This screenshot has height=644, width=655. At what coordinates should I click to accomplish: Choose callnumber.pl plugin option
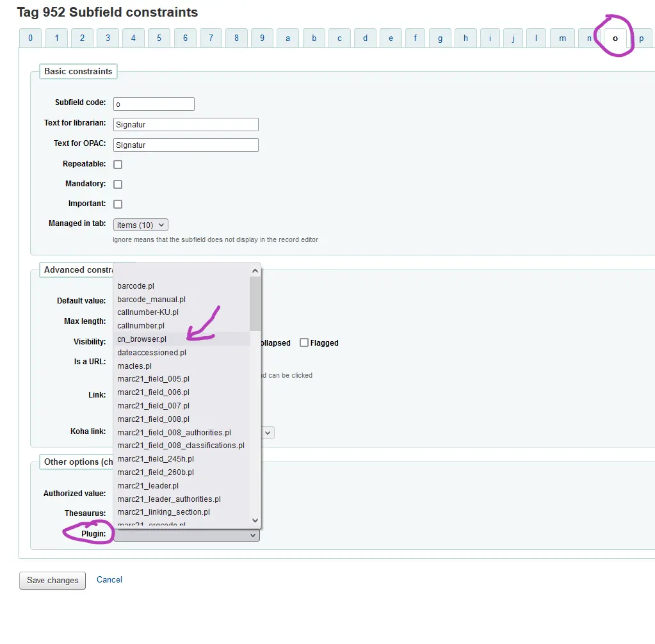point(181,326)
